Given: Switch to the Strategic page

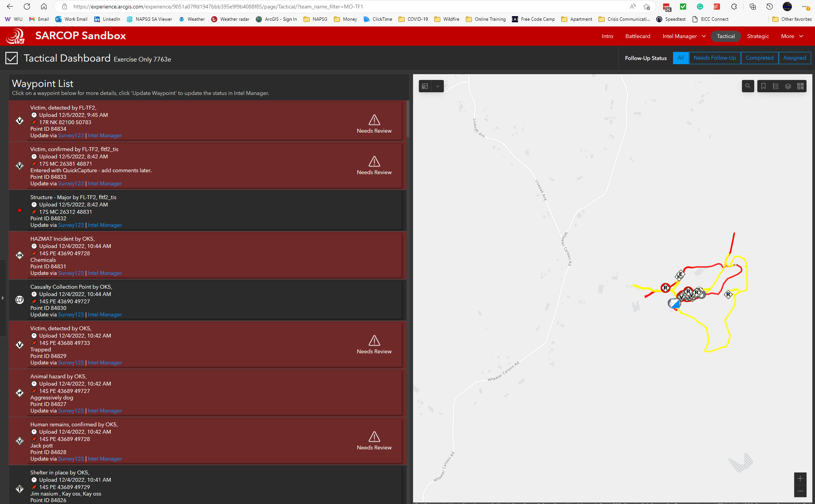Looking at the screenshot, I should click(x=758, y=36).
